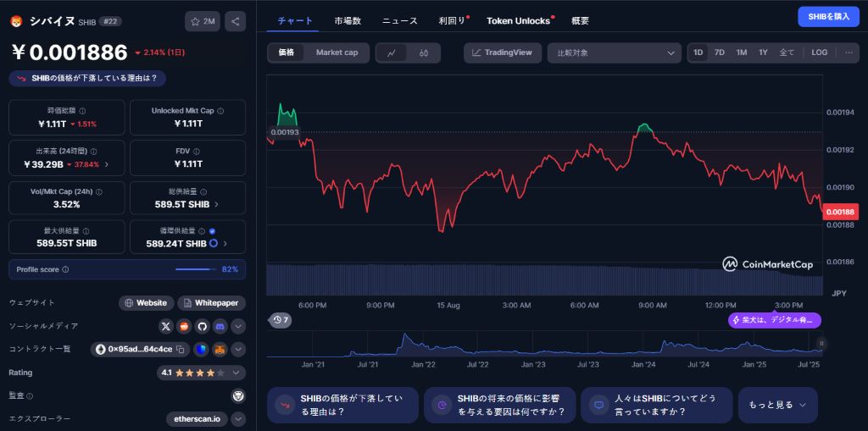This screenshot has height=431, width=868.
Task: Expand 総供給量 589.5T SHIB arrow
Action: 216,204
